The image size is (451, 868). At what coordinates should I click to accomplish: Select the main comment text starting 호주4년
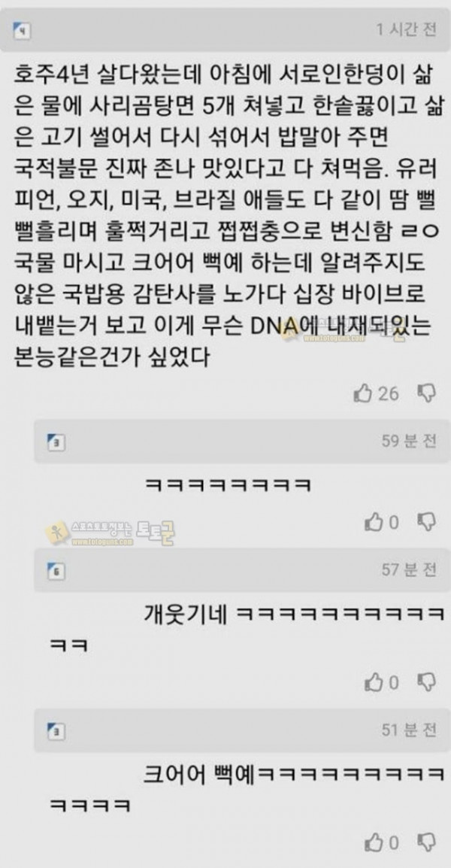coord(228,215)
